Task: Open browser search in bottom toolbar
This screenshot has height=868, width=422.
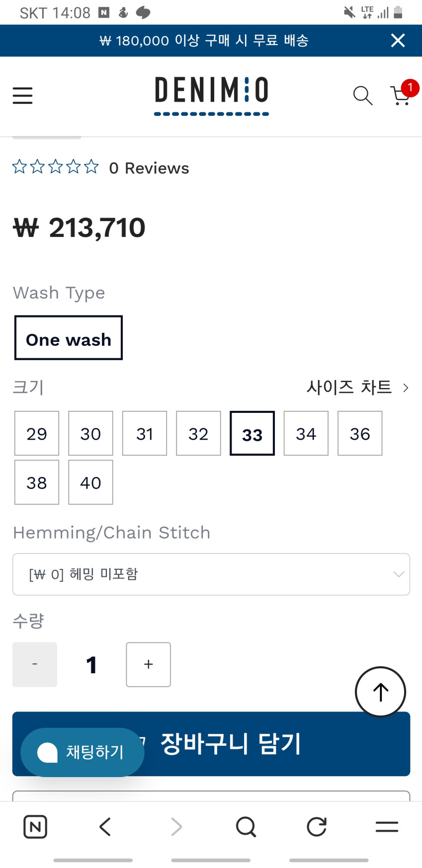Action: pyautogui.click(x=246, y=827)
